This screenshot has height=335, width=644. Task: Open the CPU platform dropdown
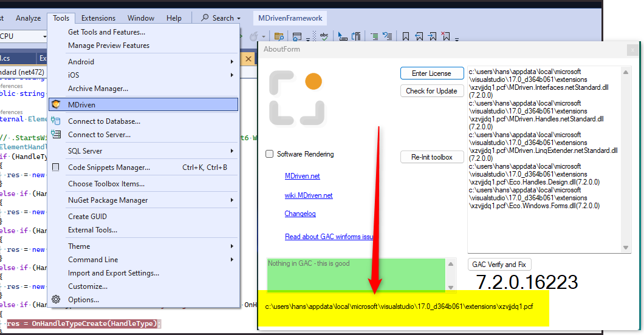(45, 37)
